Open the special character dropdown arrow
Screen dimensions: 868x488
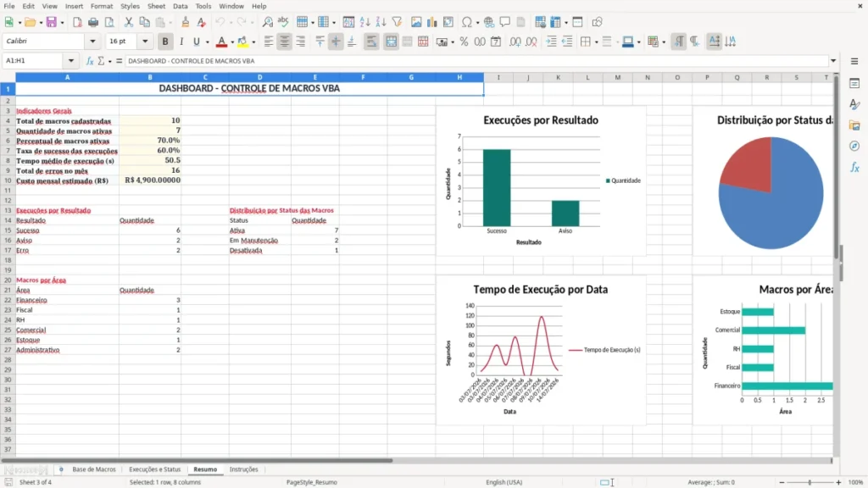pyautogui.click(x=477, y=22)
